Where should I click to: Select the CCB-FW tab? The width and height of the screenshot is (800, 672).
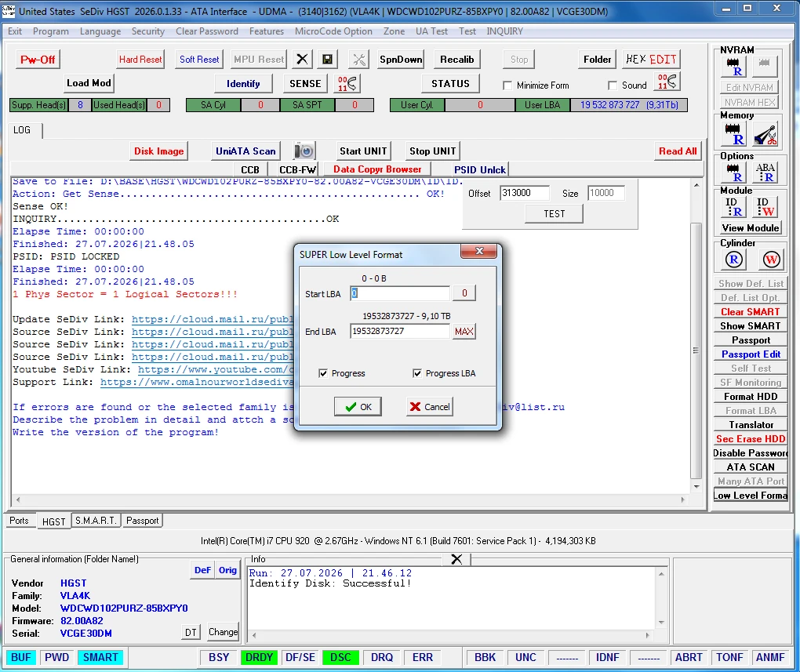click(x=297, y=169)
